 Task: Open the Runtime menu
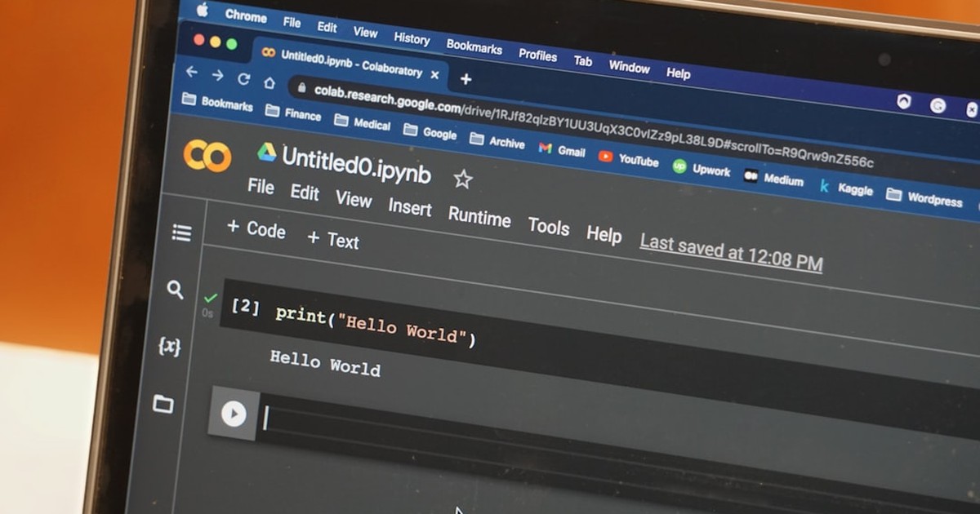[x=479, y=216]
